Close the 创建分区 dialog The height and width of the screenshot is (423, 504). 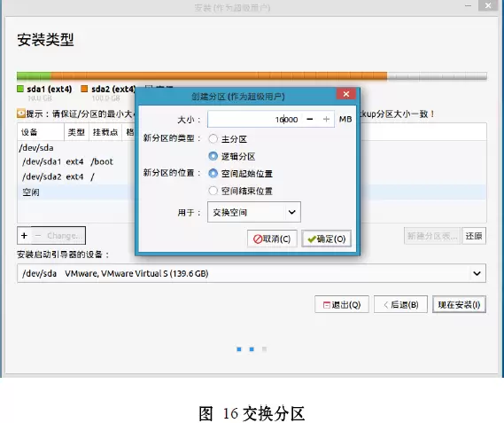click(346, 94)
